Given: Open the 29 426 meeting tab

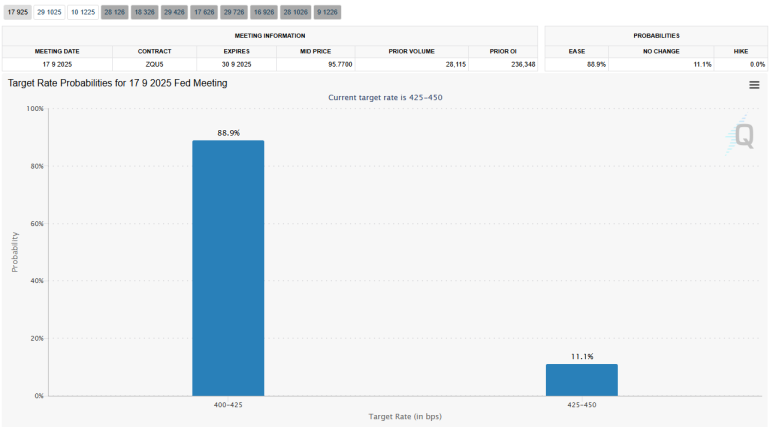Looking at the screenshot, I should 174,12.
